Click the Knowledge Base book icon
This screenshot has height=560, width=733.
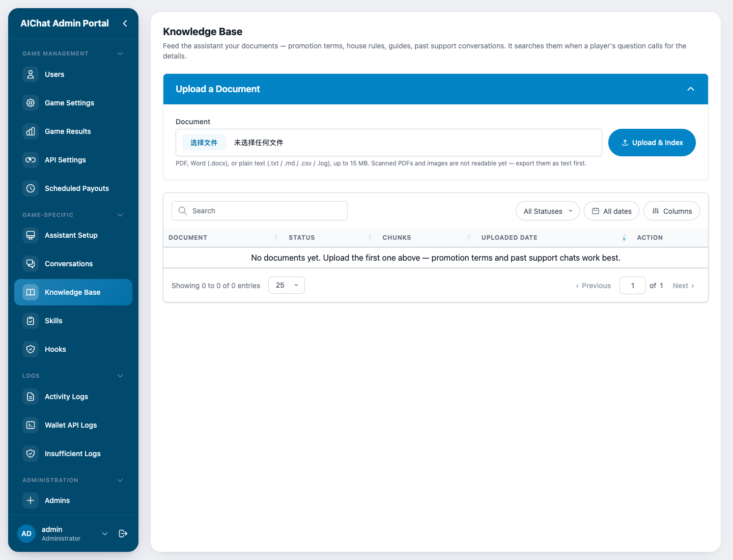coord(31,292)
